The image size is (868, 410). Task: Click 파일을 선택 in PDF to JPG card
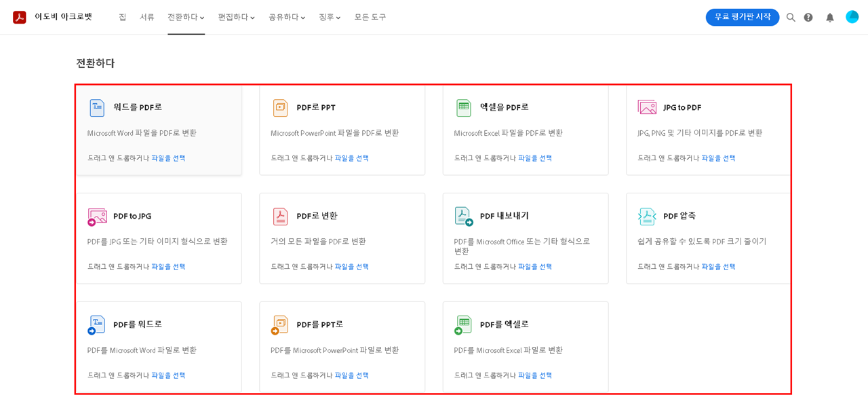point(168,267)
